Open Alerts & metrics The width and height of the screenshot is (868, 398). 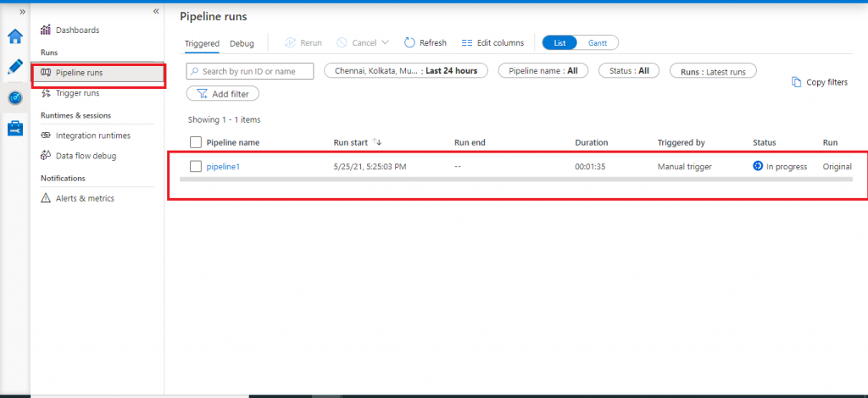[77, 198]
